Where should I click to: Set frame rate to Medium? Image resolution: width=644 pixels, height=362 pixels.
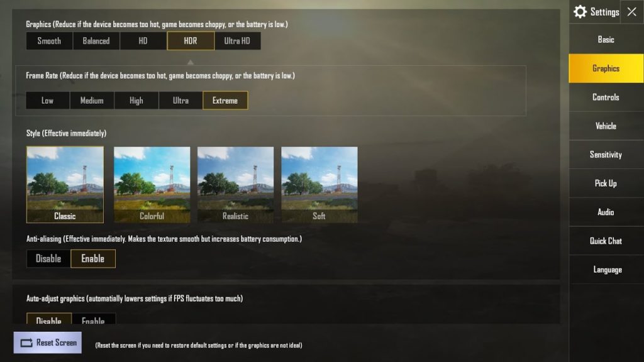(x=92, y=101)
